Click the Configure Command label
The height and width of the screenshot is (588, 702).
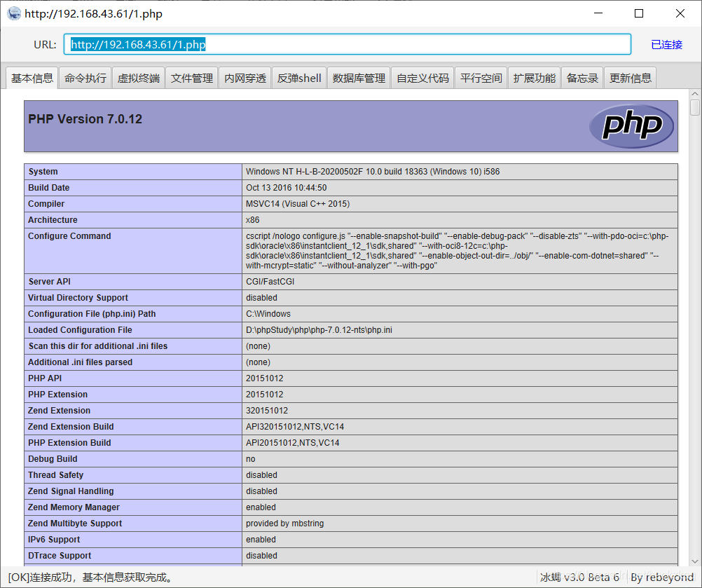[69, 236]
